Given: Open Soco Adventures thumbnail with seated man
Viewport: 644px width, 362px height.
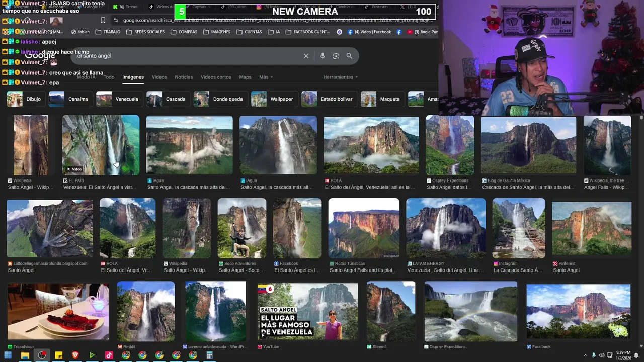Looking at the screenshot, I should [242, 228].
